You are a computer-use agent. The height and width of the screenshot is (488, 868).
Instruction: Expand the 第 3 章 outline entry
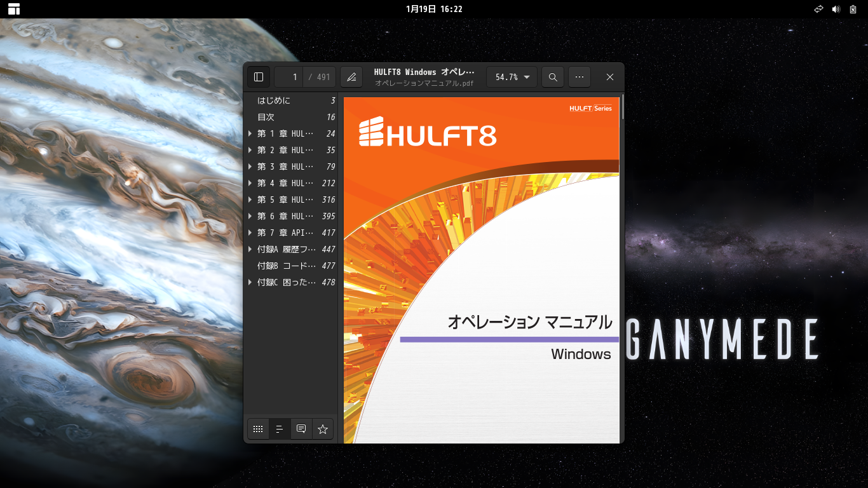(250, 166)
